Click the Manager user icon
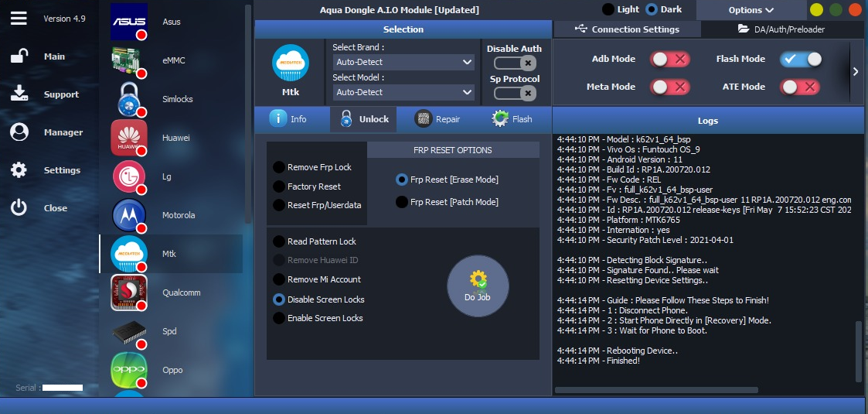 point(19,132)
